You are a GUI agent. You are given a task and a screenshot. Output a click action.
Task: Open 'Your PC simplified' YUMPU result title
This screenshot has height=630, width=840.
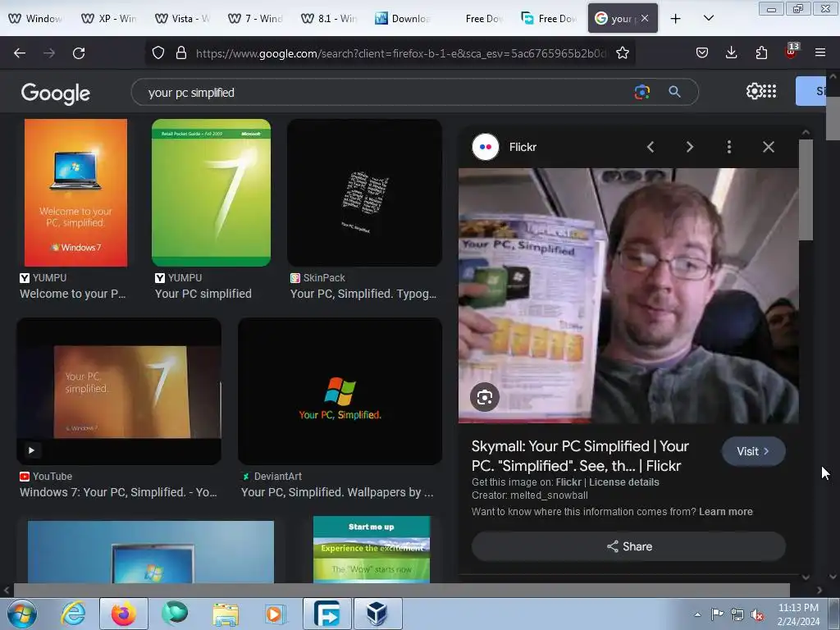203,294
